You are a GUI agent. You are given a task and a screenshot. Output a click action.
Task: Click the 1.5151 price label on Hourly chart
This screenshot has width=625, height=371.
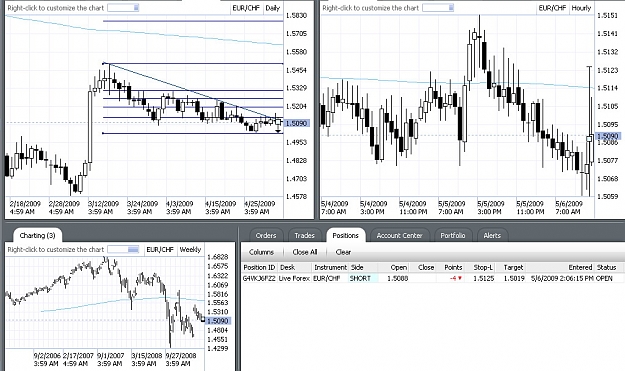(607, 15)
